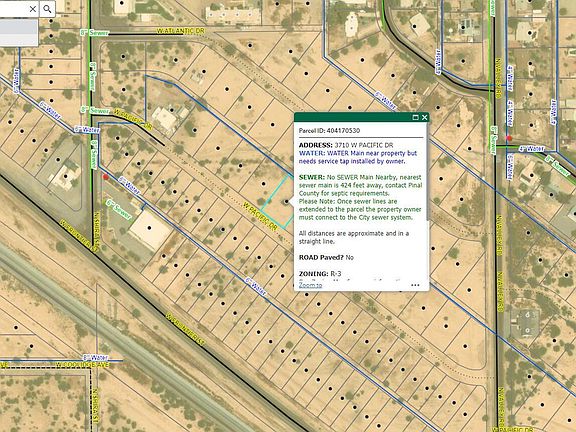The width and height of the screenshot is (576, 432).
Task: Select the highlighted parcel's center dot
Action: (x=286, y=202)
